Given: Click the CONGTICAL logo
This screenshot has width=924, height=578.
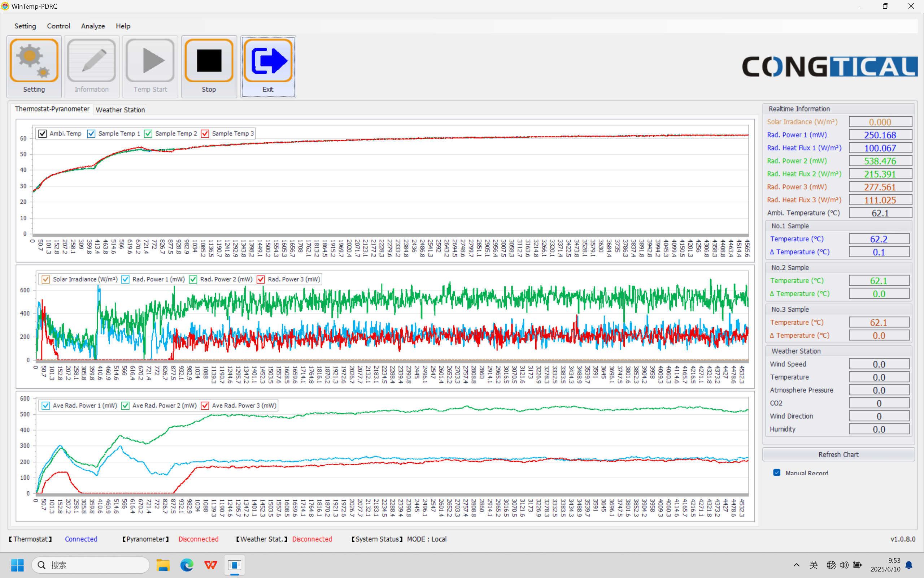Looking at the screenshot, I should pyautogui.click(x=829, y=66).
